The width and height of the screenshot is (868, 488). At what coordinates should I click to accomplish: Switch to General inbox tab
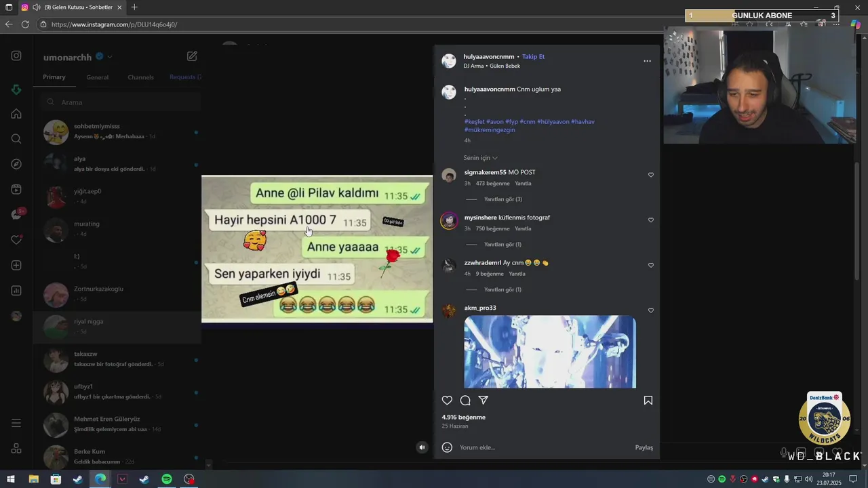pos(97,77)
